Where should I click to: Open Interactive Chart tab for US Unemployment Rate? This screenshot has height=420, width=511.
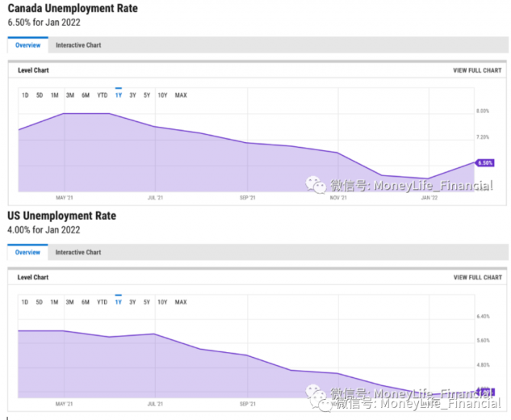click(x=78, y=252)
